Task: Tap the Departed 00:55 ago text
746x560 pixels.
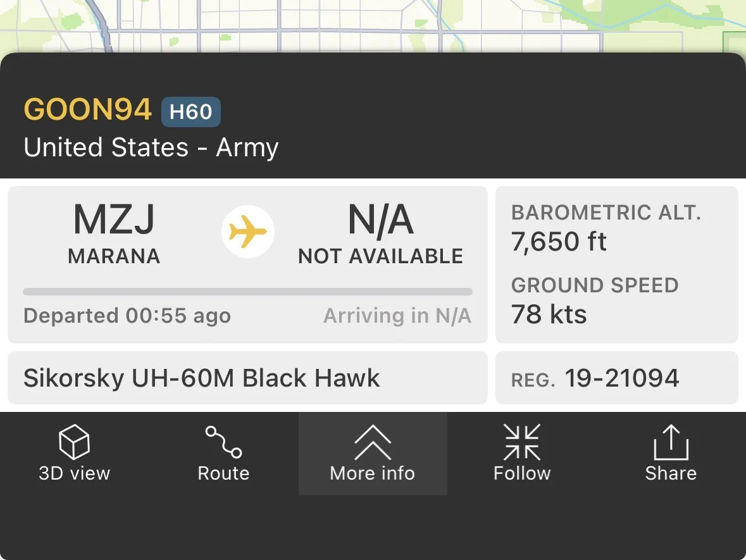Action: pos(127,316)
